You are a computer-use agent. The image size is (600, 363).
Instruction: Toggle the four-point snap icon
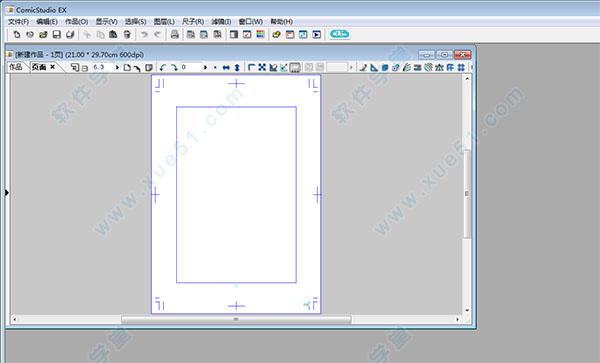[262, 68]
